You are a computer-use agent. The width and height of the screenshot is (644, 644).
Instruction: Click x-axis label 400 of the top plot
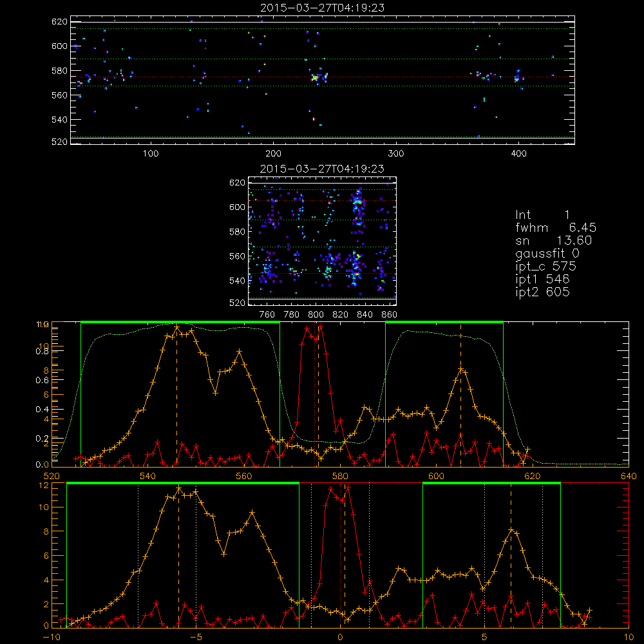coord(518,154)
